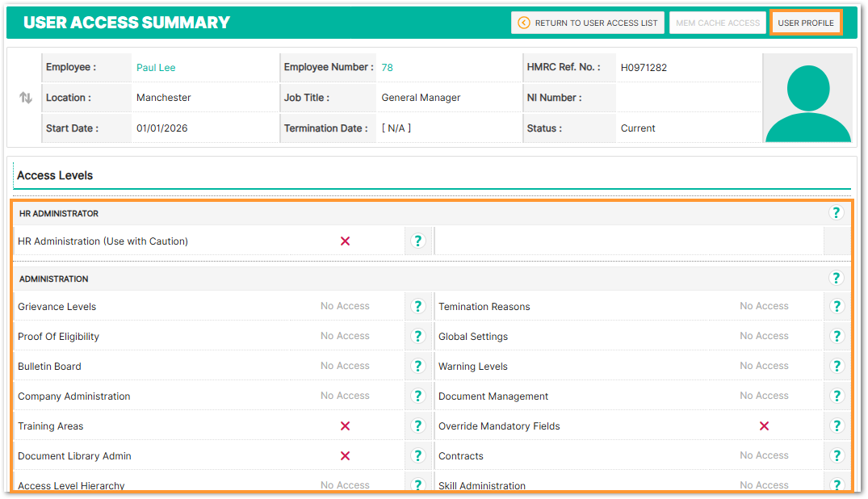The width and height of the screenshot is (868, 499).
Task: Toggle the red X for HR Administration access
Action: point(345,241)
